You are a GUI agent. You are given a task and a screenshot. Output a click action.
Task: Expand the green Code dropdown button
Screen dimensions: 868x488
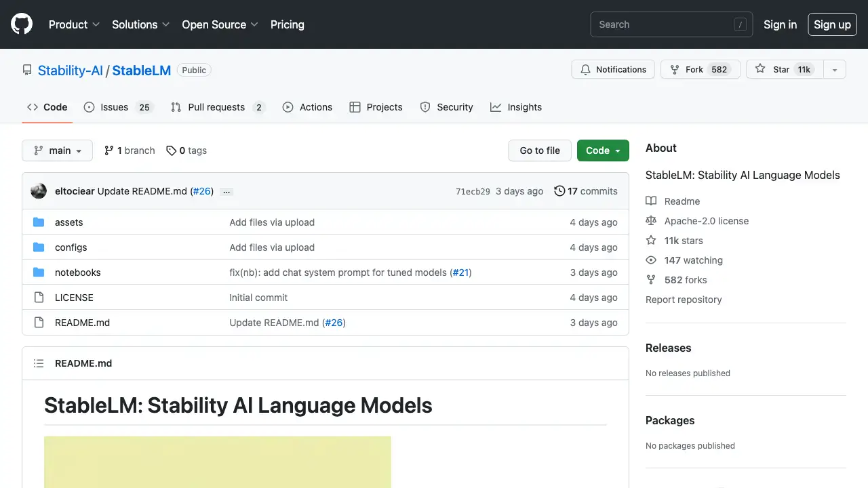(603, 150)
